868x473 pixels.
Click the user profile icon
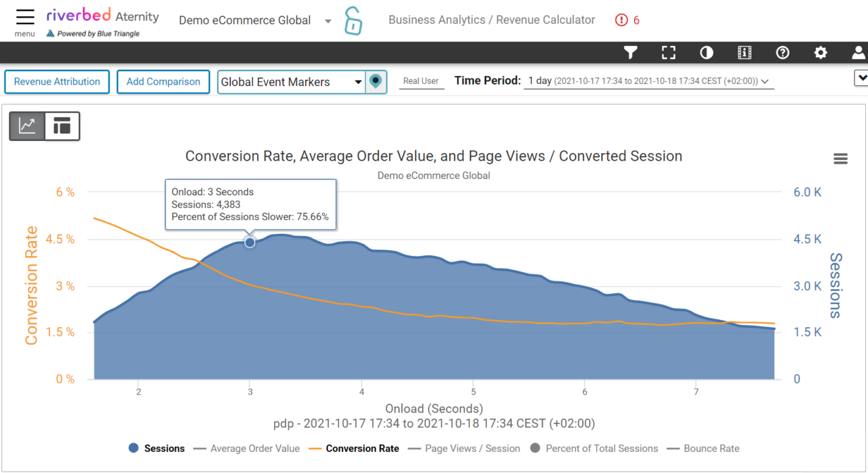coord(856,52)
